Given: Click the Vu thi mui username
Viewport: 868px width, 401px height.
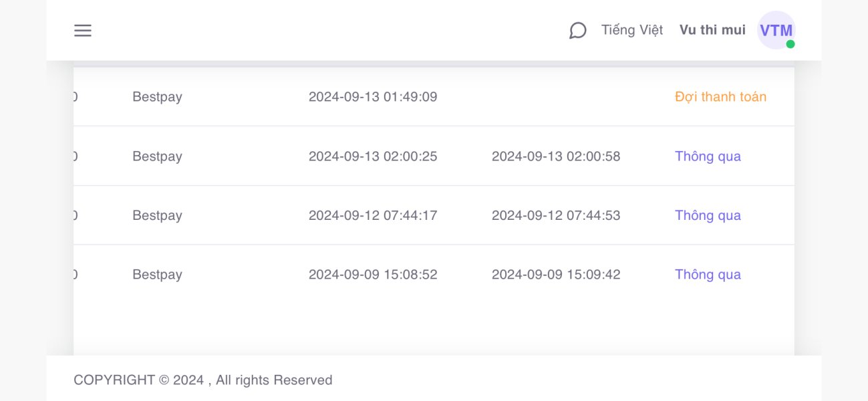Looking at the screenshot, I should 712,30.
